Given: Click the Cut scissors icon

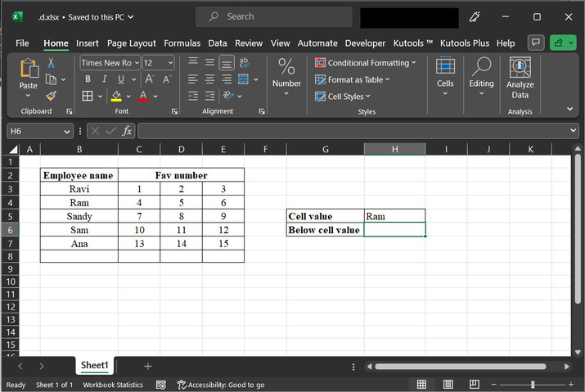Looking at the screenshot, I should pyautogui.click(x=51, y=63).
